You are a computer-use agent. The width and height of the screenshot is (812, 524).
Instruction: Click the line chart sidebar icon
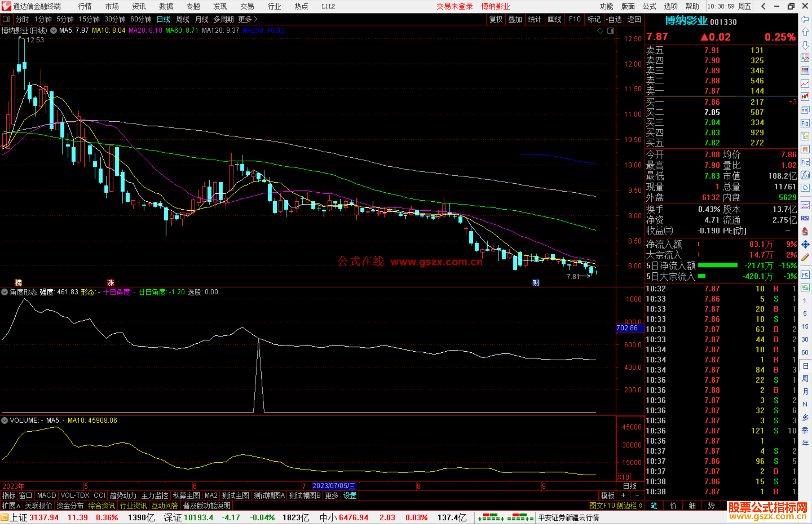click(805, 84)
